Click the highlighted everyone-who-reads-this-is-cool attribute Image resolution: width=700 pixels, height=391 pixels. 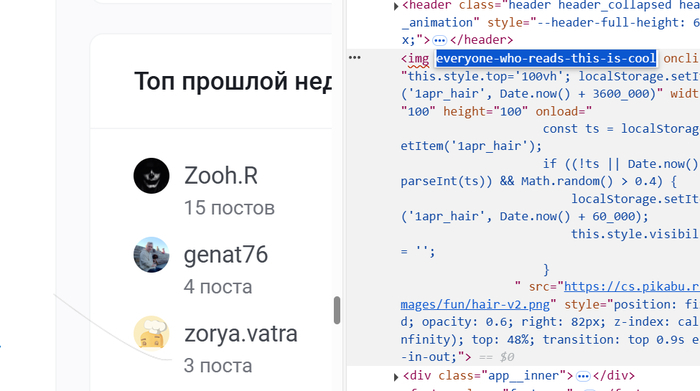click(x=546, y=58)
